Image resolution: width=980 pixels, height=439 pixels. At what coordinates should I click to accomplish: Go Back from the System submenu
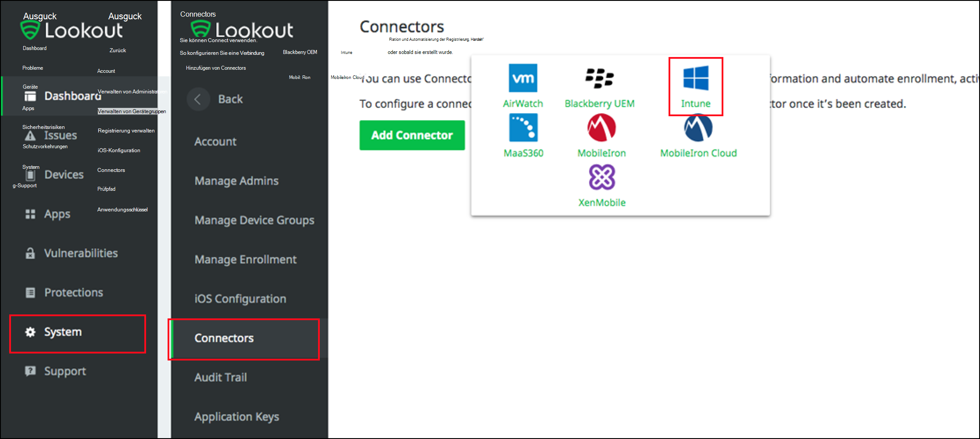point(230,99)
